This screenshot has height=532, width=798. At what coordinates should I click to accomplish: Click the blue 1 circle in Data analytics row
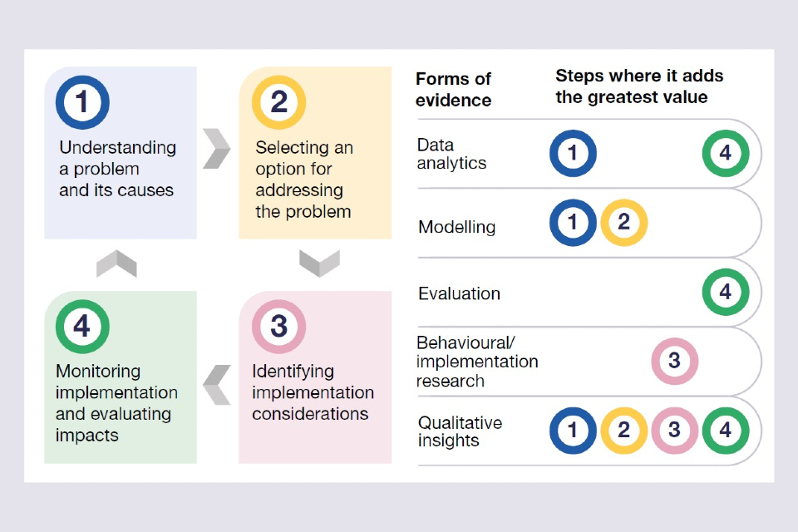pyautogui.click(x=573, y=154)
